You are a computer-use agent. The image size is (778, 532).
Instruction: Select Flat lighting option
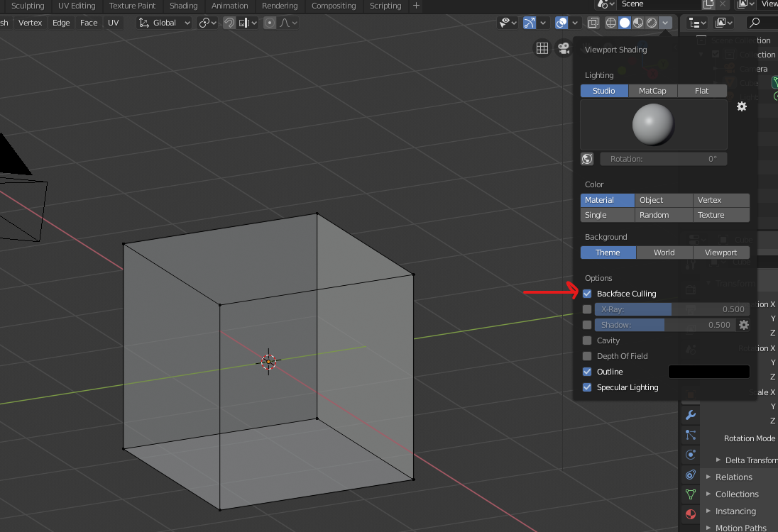tap(702, 91)
